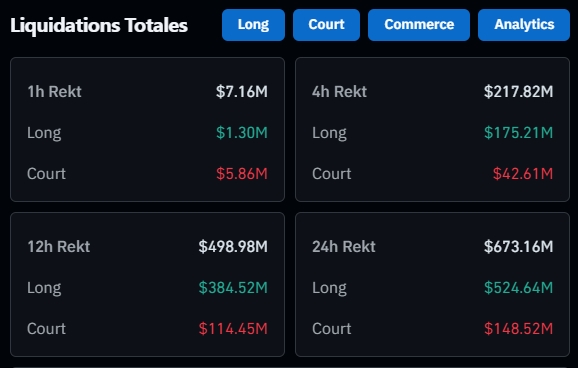
Task: Click the 4h Court value $42.61M
Action: [x=523, y=173]
